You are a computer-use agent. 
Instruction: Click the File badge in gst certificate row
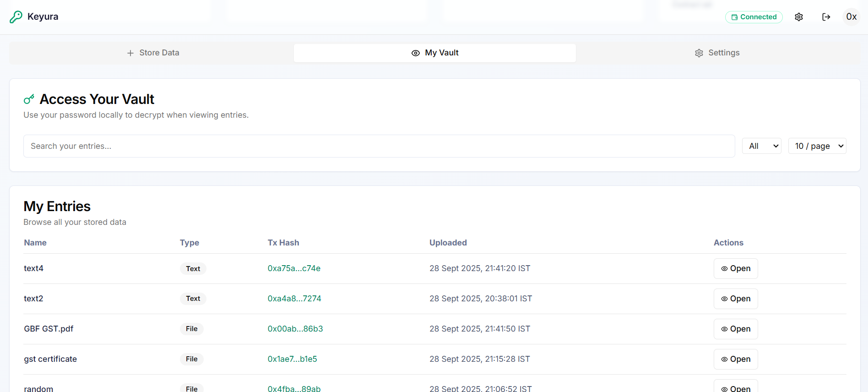(192, 359)
